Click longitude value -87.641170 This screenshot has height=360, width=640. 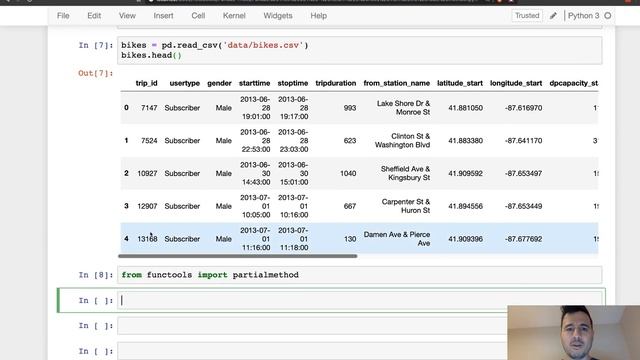tap(523, 140)
